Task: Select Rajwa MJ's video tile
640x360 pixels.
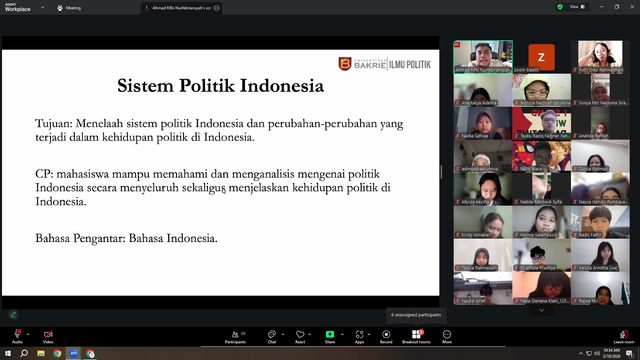Action: (600, 288)
